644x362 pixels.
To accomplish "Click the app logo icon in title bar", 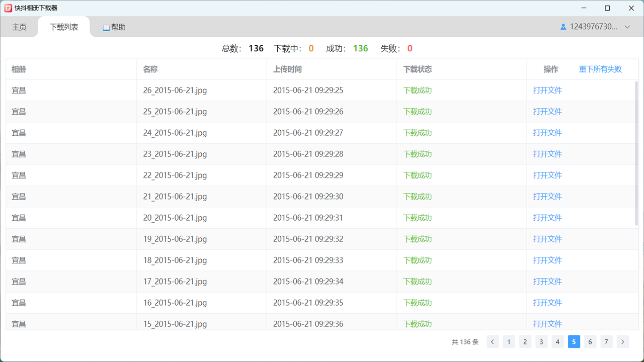I will coord(8,8).
